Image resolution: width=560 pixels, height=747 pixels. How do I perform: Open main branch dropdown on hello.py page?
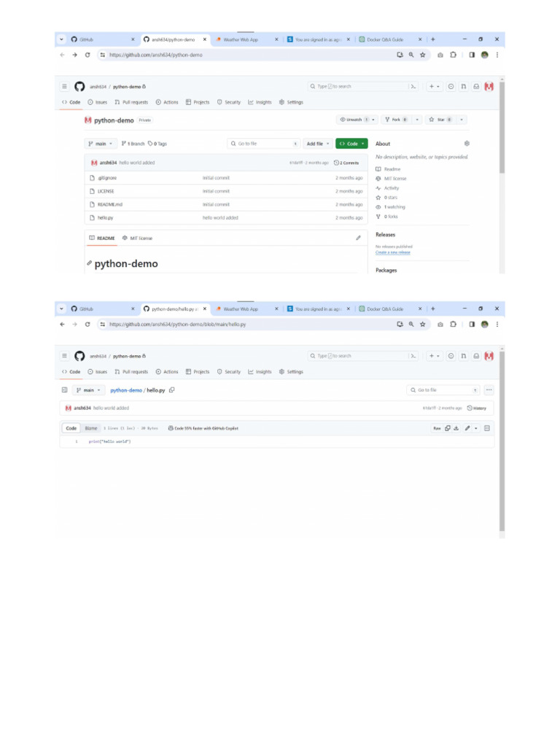point(88,390)
